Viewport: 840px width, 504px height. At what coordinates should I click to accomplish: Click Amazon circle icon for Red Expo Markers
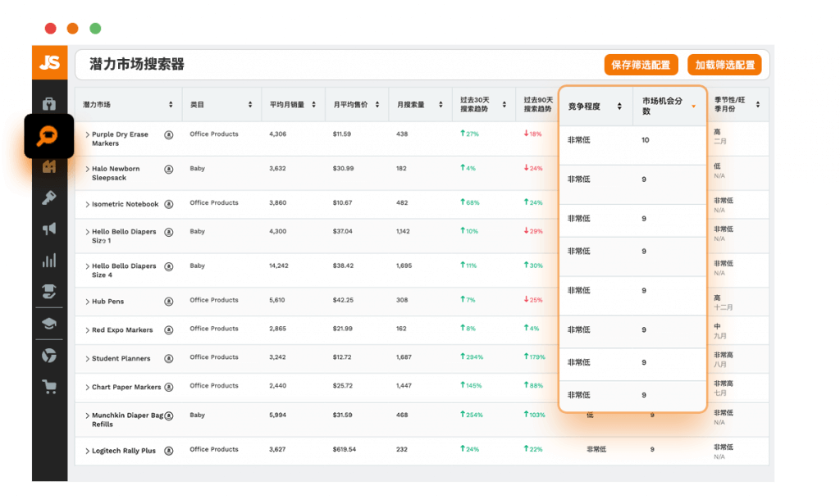[169, 330]
